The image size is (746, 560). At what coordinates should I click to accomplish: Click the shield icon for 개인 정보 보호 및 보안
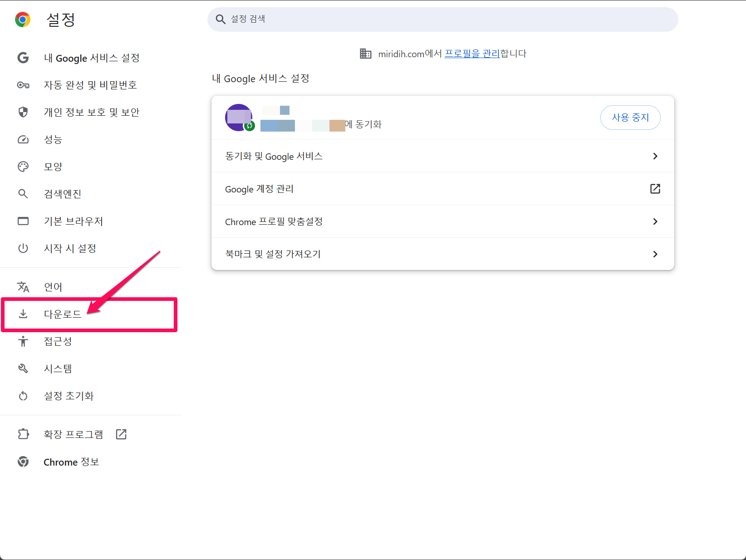click(x=23, y=112)
